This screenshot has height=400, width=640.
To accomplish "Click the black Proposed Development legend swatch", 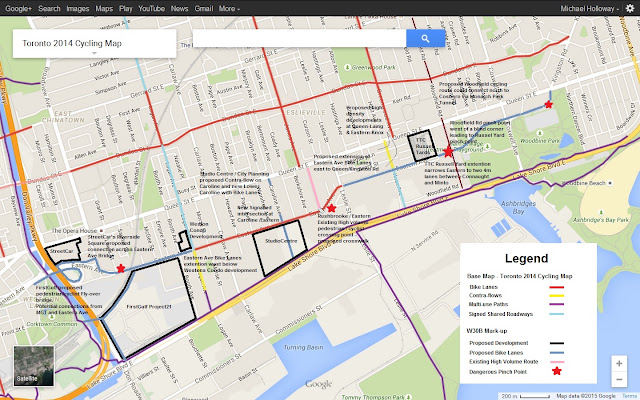I will pyautogui.click(x=556, y=343).
